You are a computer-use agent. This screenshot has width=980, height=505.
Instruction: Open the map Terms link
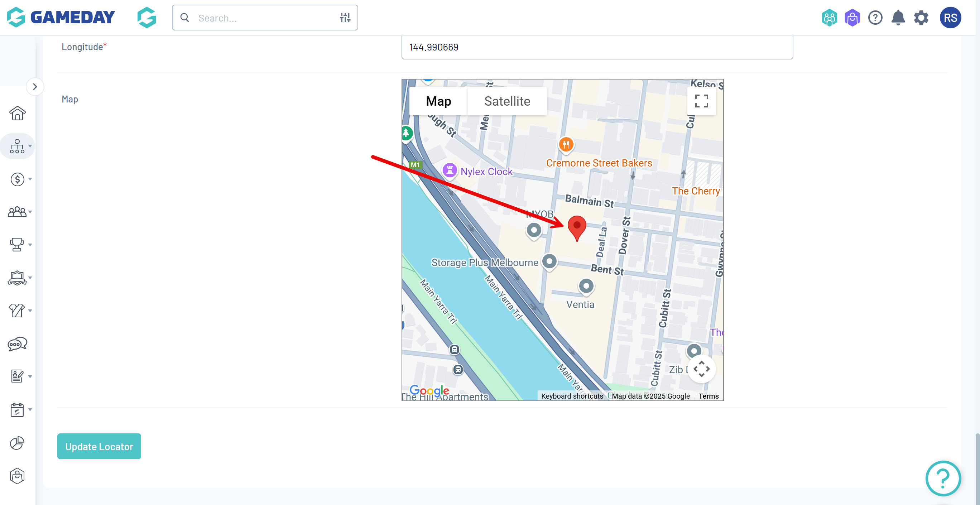708,396
